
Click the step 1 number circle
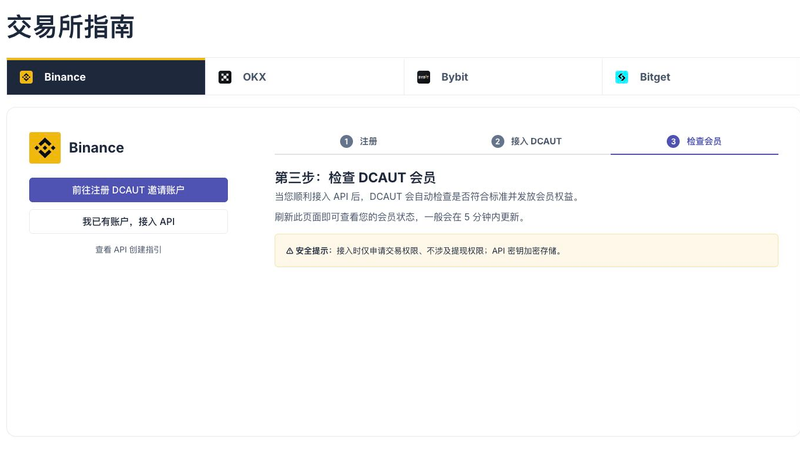click(346, 141)
